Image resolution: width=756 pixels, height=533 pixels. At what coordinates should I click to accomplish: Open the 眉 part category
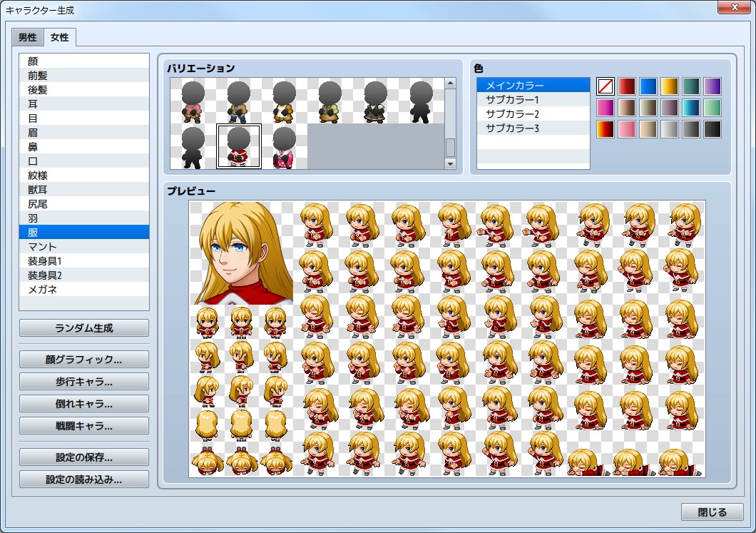tap(84, 133)
